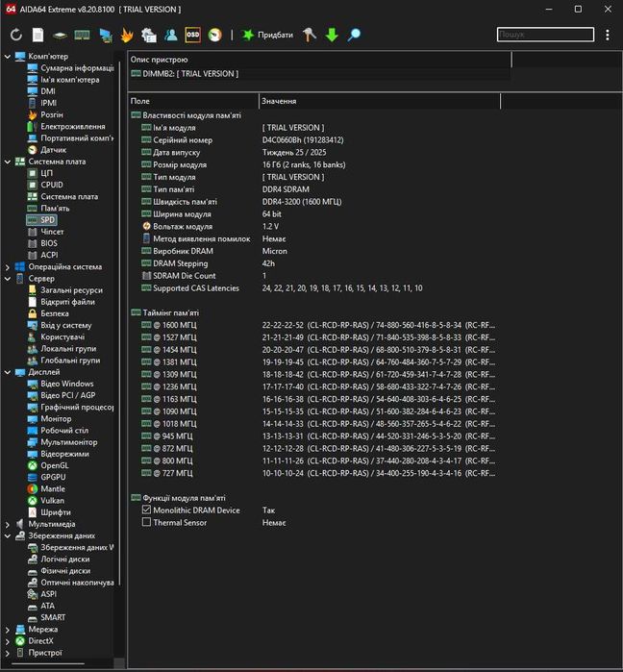Open the GPGPU tree item
623x672 pixels.
[x=47, y=478]
